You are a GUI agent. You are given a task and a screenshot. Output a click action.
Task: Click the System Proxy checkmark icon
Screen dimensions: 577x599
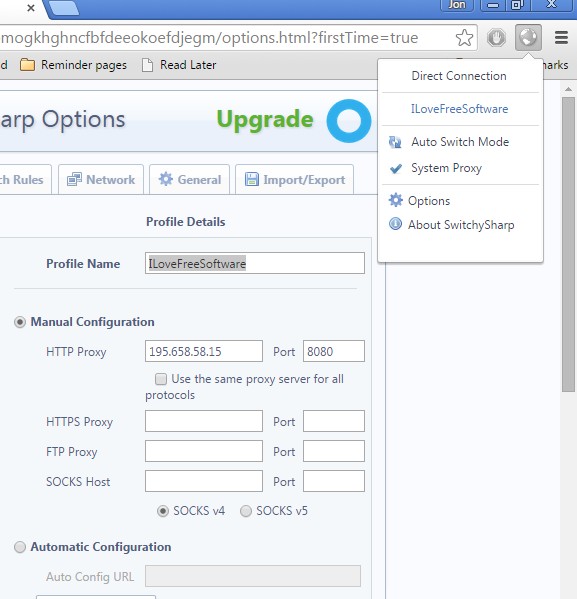pos(396,168)
